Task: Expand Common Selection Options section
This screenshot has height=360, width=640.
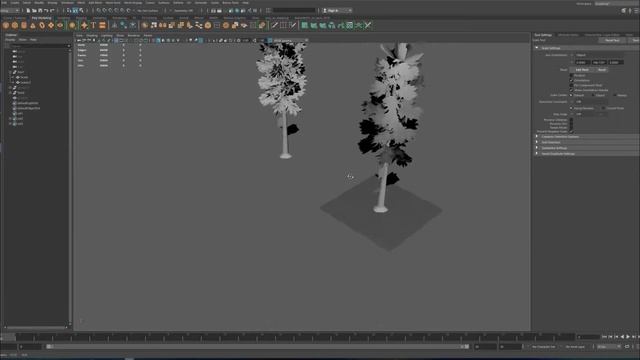Action: [537, 136]
